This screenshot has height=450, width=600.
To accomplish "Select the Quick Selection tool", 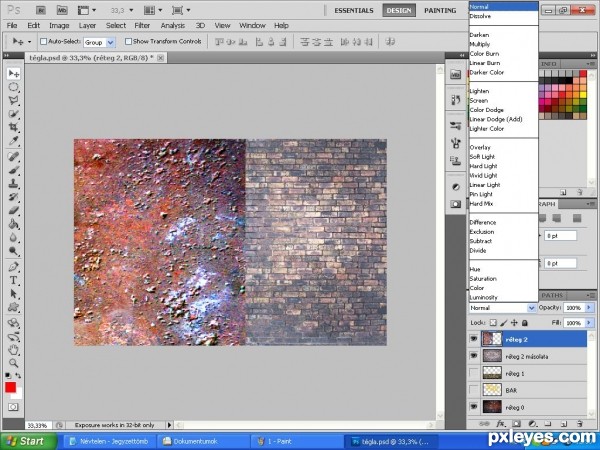I will point(13,114).
